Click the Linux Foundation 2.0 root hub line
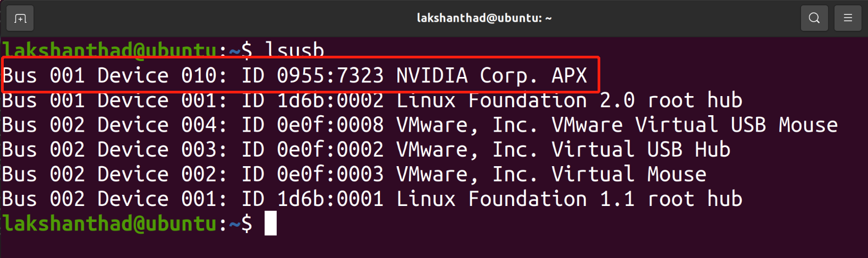868x258 pixels. (372, 100)
